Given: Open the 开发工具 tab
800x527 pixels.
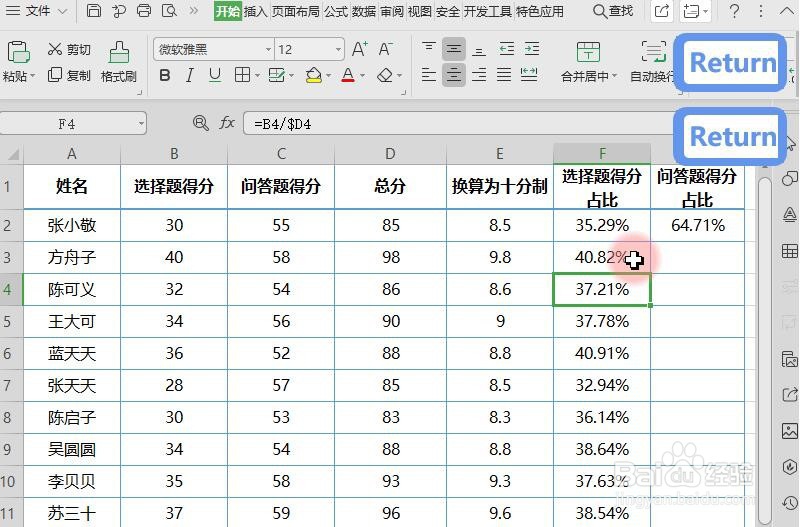Looking at the screenshot, I should (487, 11).
